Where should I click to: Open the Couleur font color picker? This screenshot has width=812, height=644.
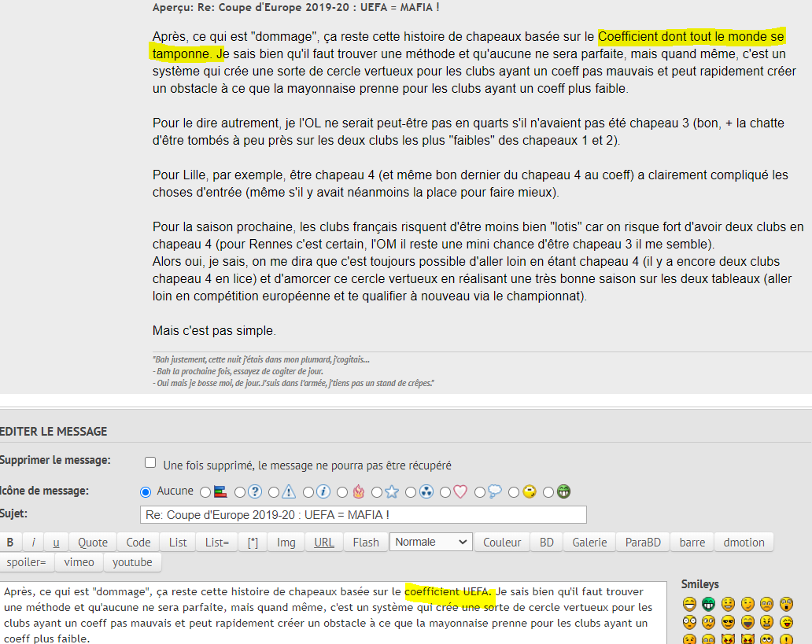[x=502, y=542]
